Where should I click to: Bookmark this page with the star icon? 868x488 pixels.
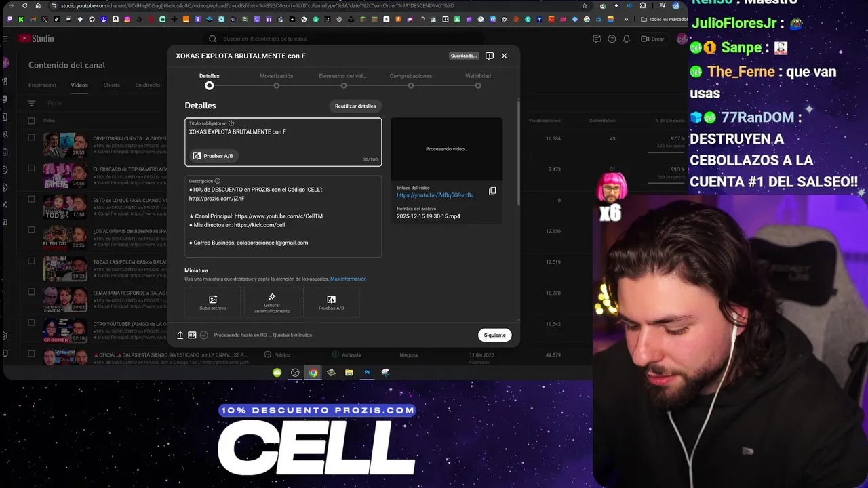click(x=585, y=6)
